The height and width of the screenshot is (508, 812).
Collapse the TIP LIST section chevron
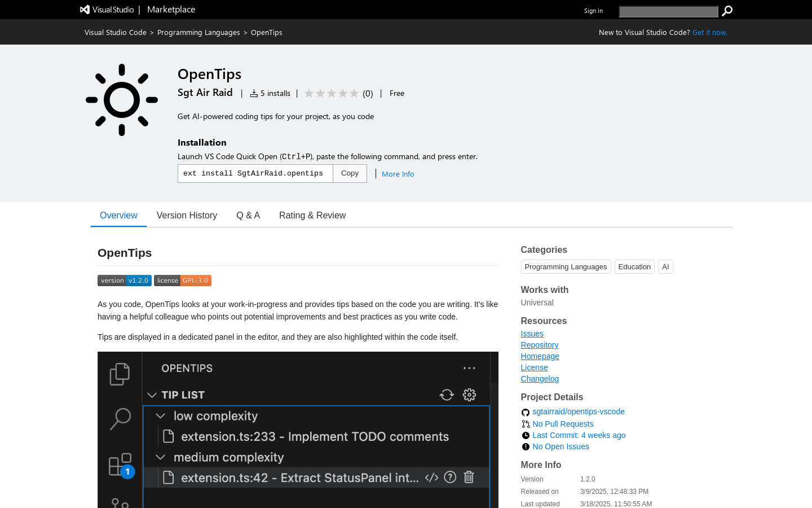click(152, 395)
